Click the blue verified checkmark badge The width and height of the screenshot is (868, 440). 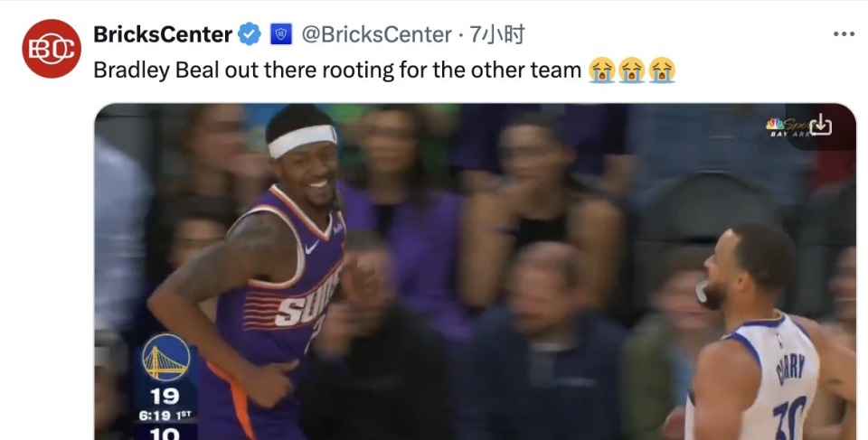pos(250,34)
